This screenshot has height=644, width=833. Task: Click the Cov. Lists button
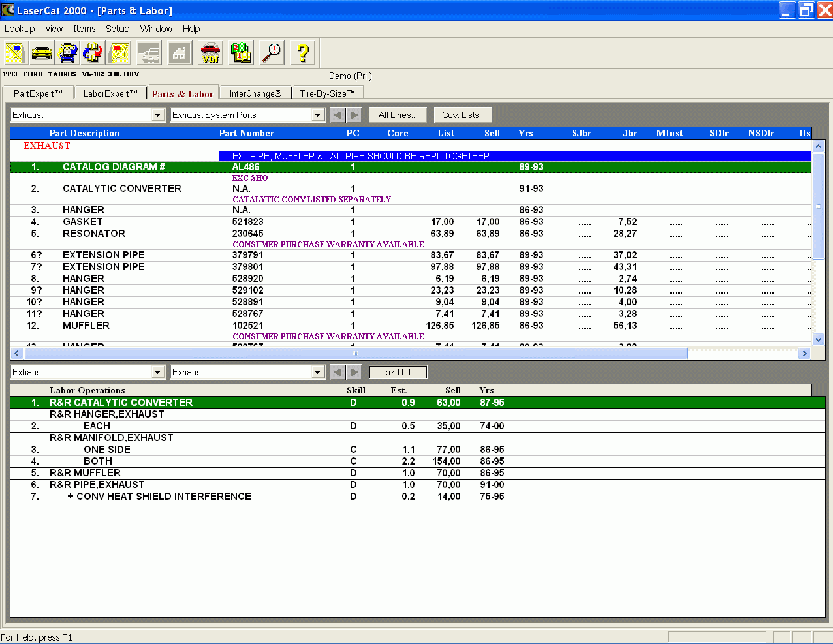pyautogui.click(x=463, y=115)
